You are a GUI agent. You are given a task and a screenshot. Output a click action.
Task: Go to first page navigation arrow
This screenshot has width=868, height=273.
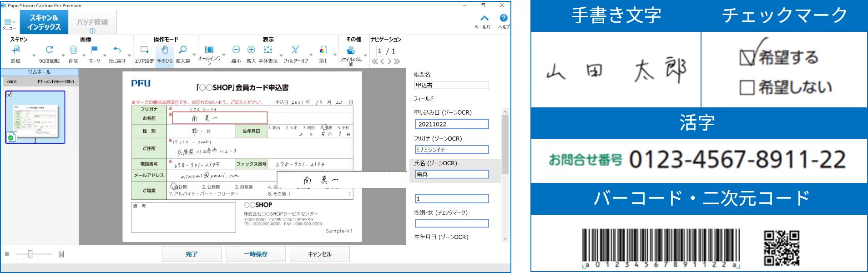coord(375,61)
